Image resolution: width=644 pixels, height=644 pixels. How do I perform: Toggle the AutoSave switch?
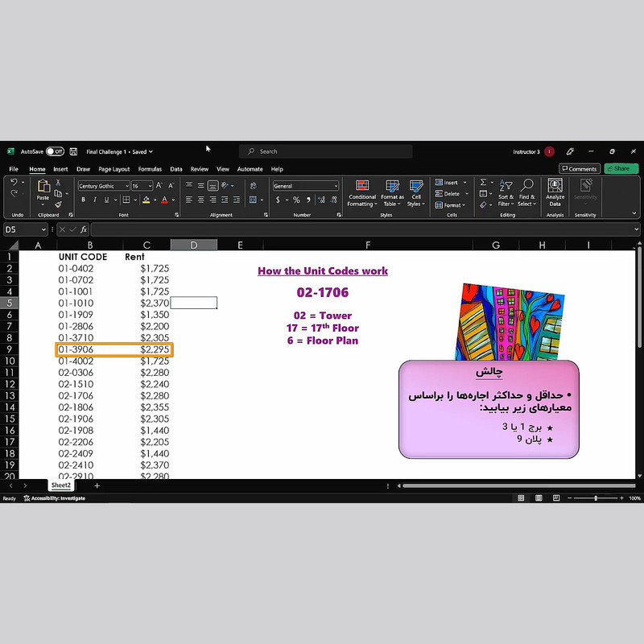(x=55, y=151)
